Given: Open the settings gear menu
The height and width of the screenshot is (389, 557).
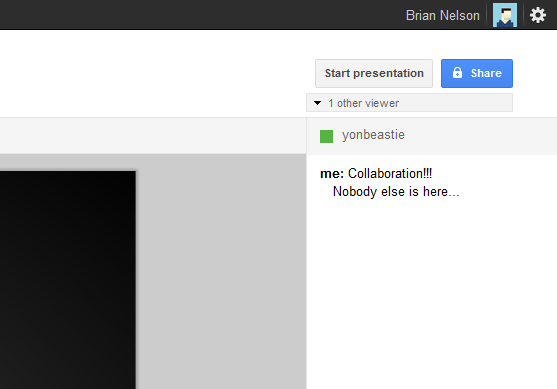Looking at the screenshot, I should [x=538, y=15].
